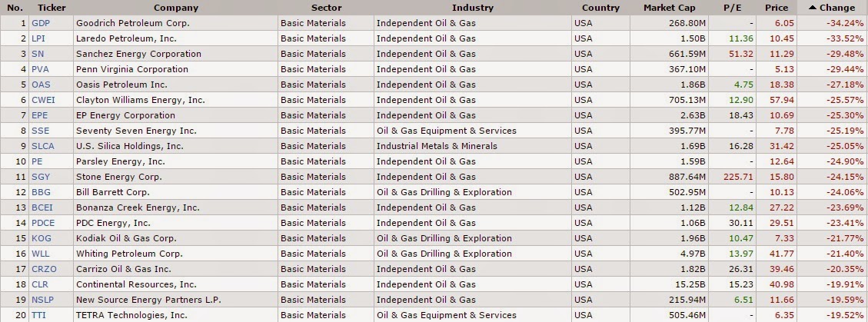Viewport: 868px width, 322px height.
Task: Select the OAS ticker link
Action: click(x=40, y=85)
